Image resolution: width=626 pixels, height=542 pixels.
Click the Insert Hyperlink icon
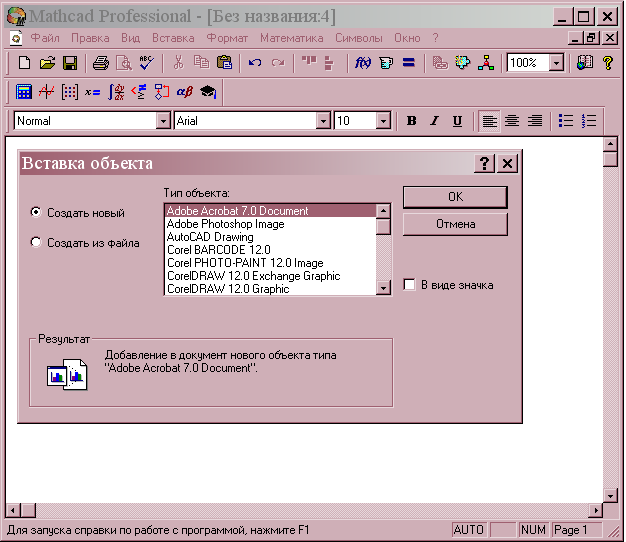(x=440, y=63)
